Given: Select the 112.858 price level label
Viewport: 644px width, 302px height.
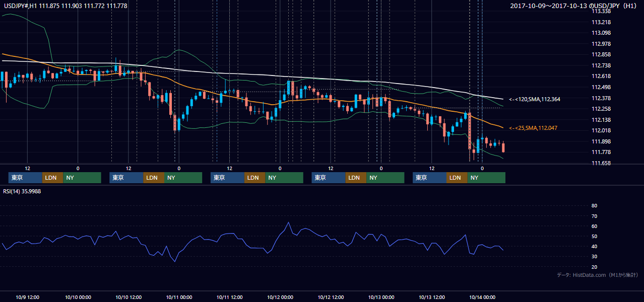Looking at the screenshot, I should point(601,54).
